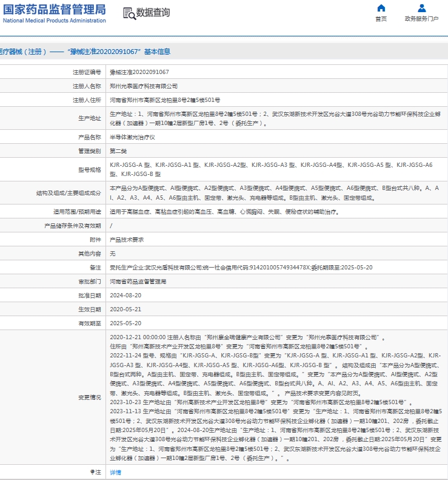The height and width of the screenshot is (480, 448).
Task: Click the 结构及组成/主要组成成分 label
Action: click(69, 193)
